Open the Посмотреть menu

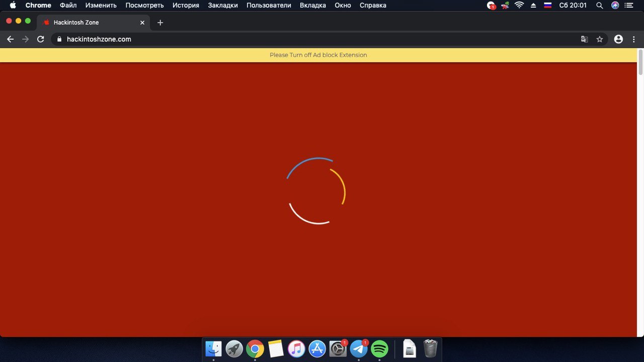click(x=144, y=6)
